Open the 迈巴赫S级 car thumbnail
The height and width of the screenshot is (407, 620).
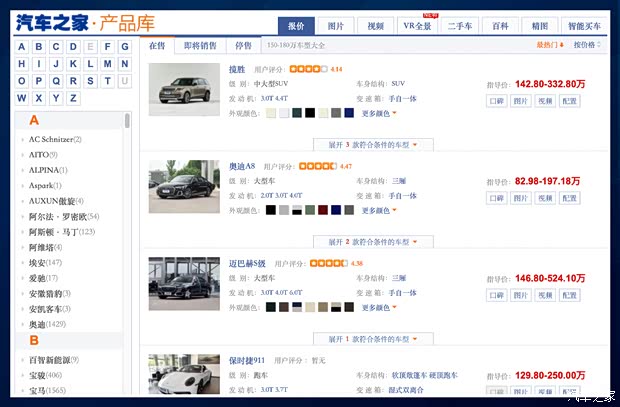[184, 284]
